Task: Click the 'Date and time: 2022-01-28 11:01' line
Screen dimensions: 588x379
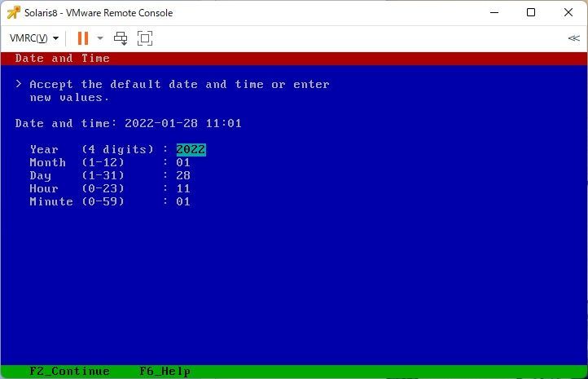Action: pos(128,123)
